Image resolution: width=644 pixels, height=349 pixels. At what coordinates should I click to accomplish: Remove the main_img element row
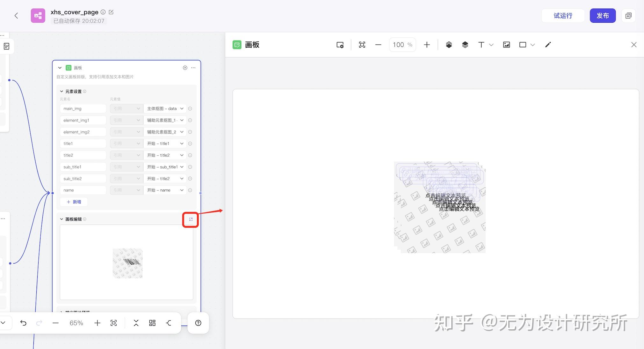pos(190,109)
